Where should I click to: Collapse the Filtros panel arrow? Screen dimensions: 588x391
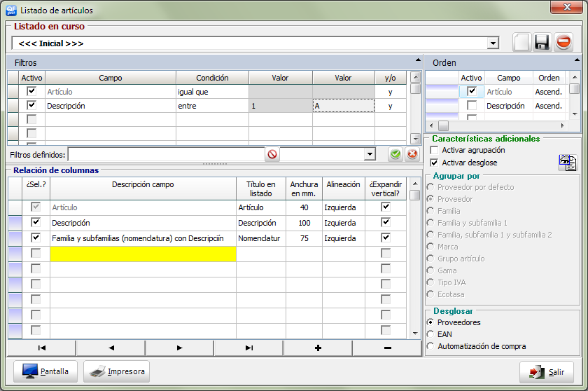[418, 60]
